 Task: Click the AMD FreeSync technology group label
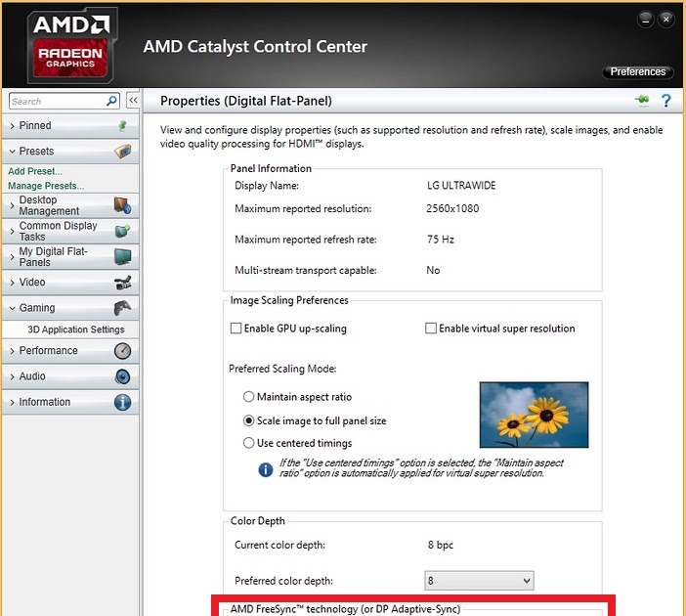pyautogui.click(x=345, y=609)
